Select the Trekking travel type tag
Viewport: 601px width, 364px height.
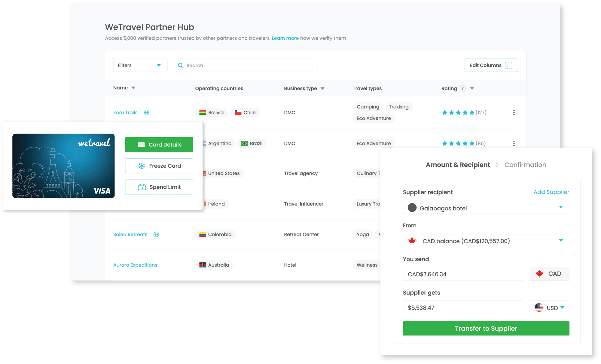click(x=398, y=107)
